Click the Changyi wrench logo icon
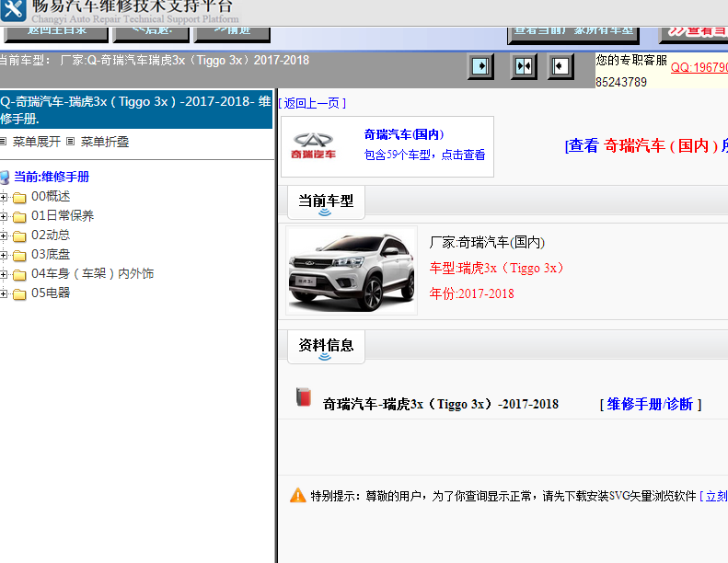 click(13, 10)
